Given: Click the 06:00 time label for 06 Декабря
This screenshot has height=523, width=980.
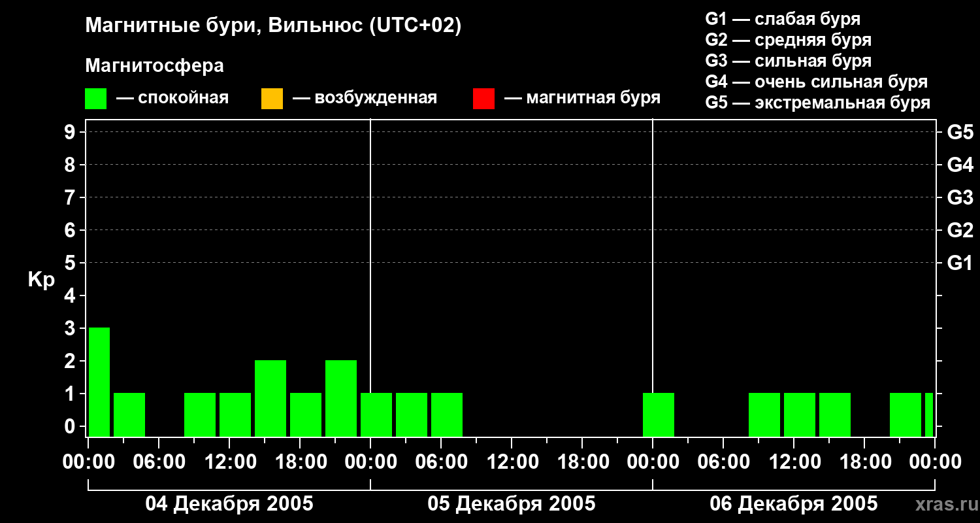Looking at the screenshot, I should [723, 462].
